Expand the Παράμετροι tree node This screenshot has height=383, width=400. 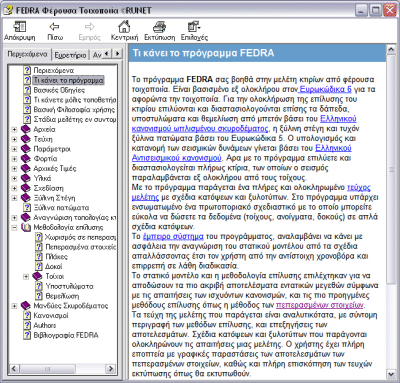[x=14, y=149]
